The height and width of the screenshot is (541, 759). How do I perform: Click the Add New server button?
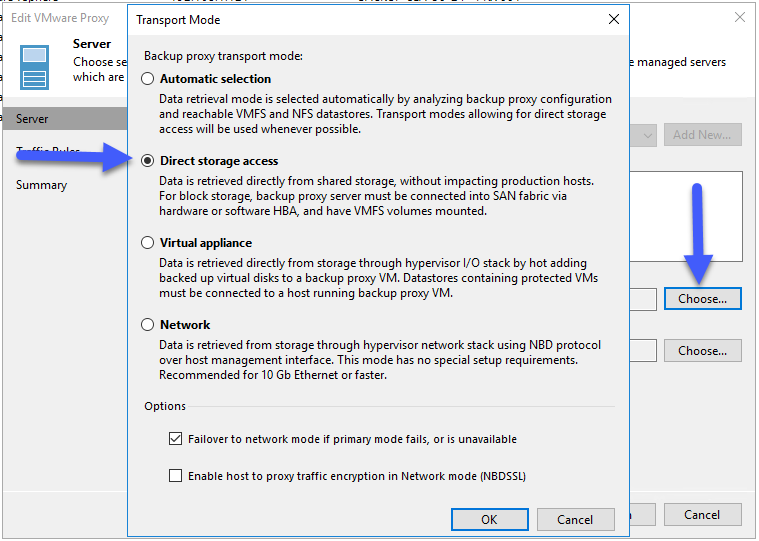point(702,135)
